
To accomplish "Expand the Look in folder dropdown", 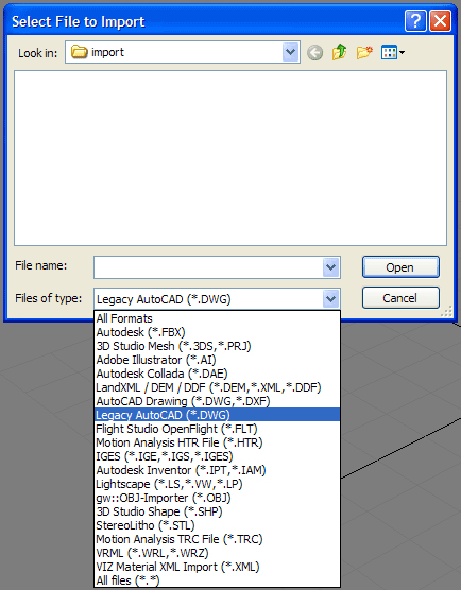I will point(291,52).
